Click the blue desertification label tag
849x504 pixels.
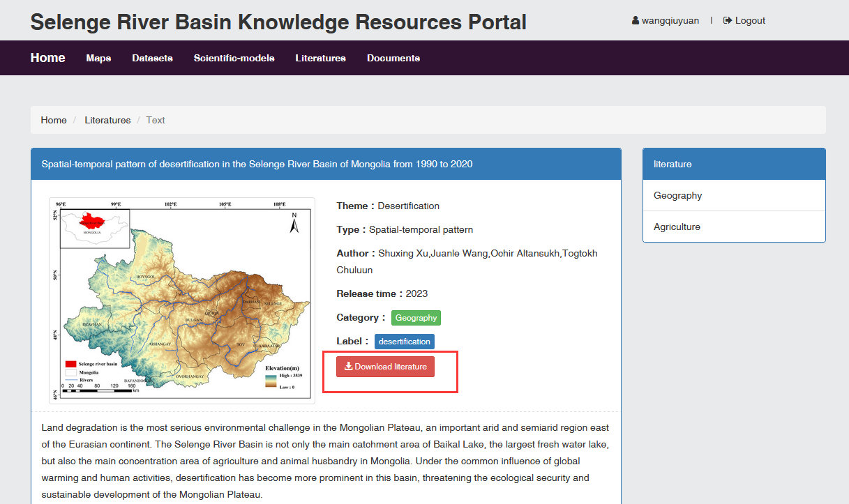[x=405, y=342]
